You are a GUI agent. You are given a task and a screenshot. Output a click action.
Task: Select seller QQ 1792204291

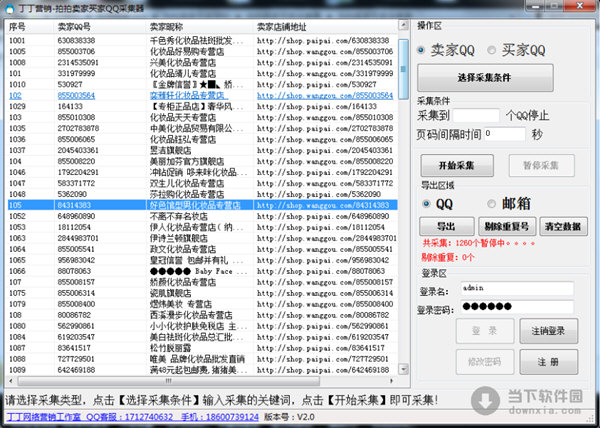click(x=78, y=173)
